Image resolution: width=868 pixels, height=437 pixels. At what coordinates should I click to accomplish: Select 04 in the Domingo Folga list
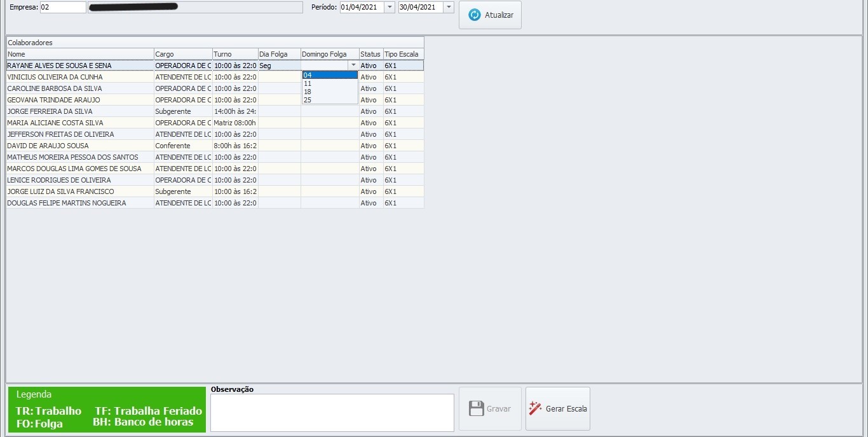tap(329, 75)
